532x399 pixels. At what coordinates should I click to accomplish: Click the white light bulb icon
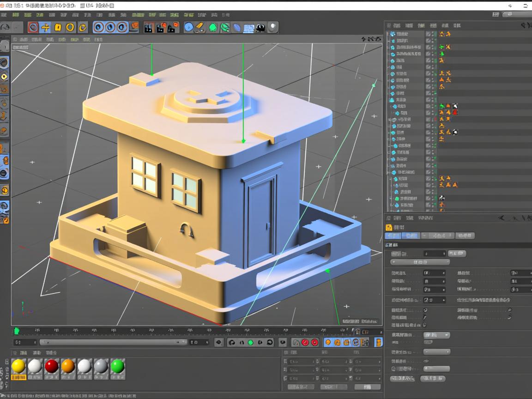point(273,27)
